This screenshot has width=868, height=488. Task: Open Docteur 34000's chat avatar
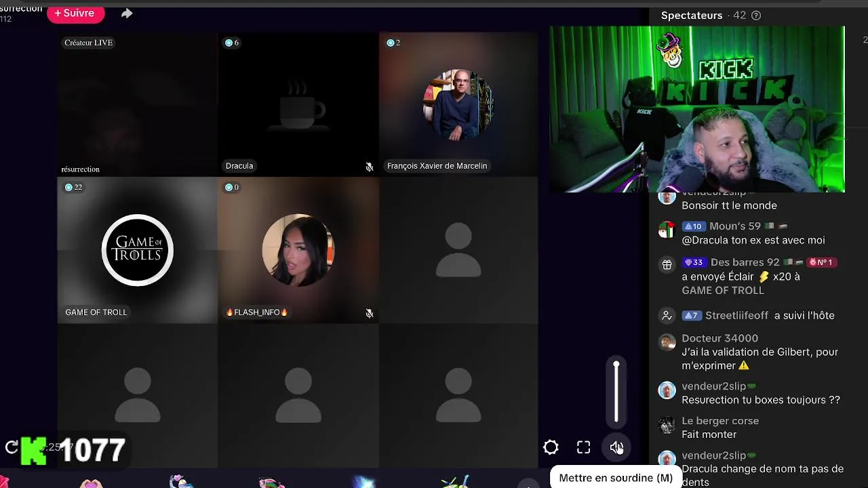pyautogui.click(x=667, y=342)
